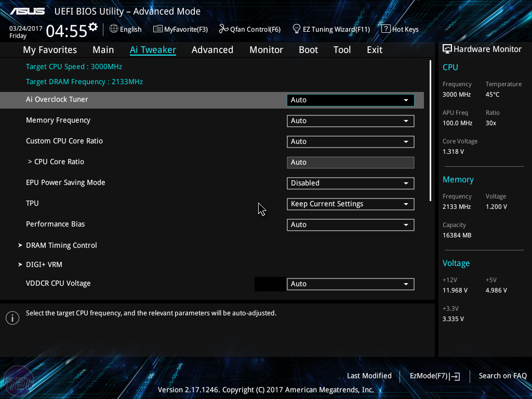Switch to EzMode(F7)
The width and height of the screenshot is (532, 399).
435,376
